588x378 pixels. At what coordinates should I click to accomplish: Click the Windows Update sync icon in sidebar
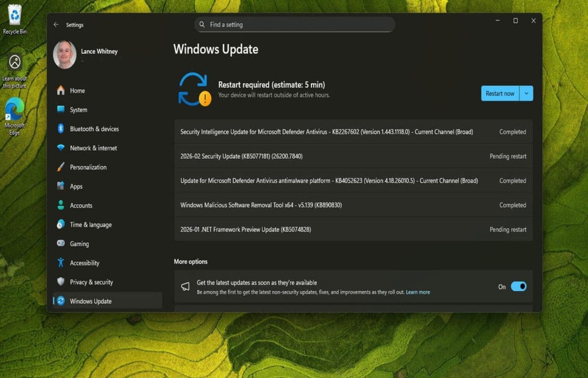tap(61, 301)
